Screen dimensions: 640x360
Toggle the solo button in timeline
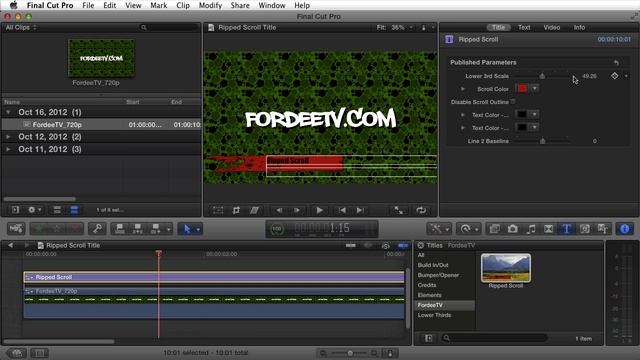tap(385, 245)
